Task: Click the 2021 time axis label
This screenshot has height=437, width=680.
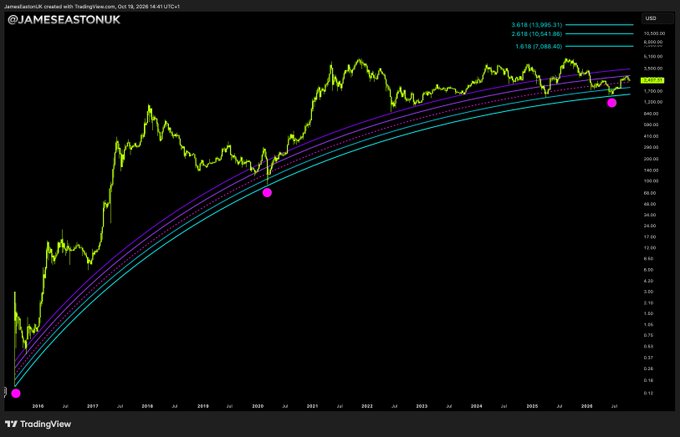Action: tap(312, 406)
